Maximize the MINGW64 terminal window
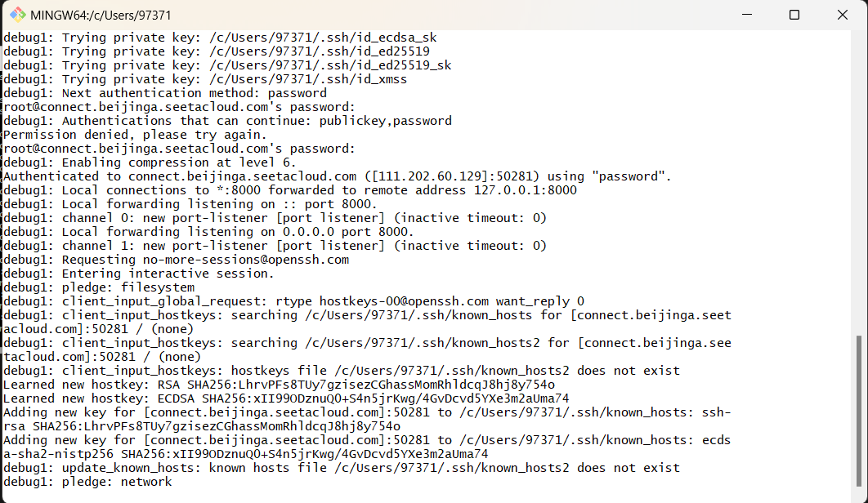Viewport: 868px width, 503px height. point(794,15)
